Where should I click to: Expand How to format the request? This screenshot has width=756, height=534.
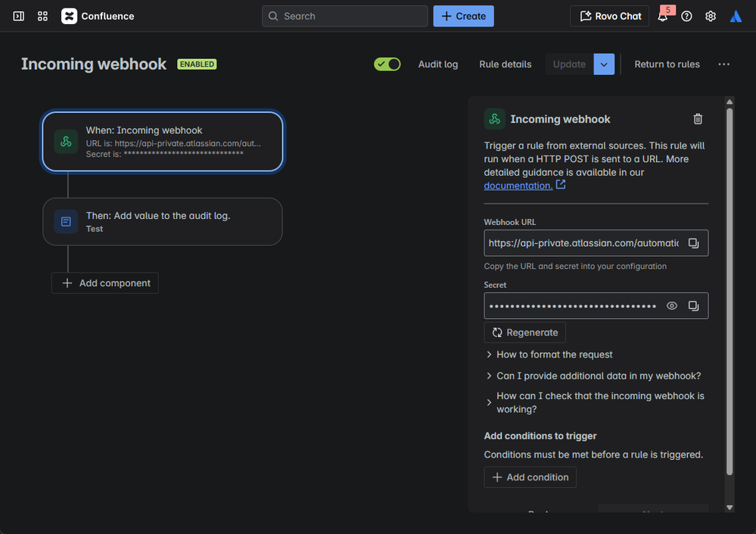[x=549, y=354]
